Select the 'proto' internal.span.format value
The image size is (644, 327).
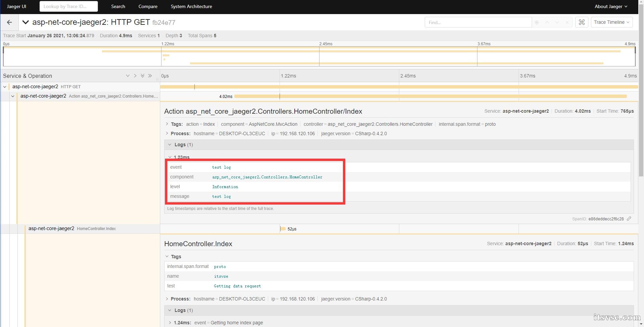coord(220,267)
